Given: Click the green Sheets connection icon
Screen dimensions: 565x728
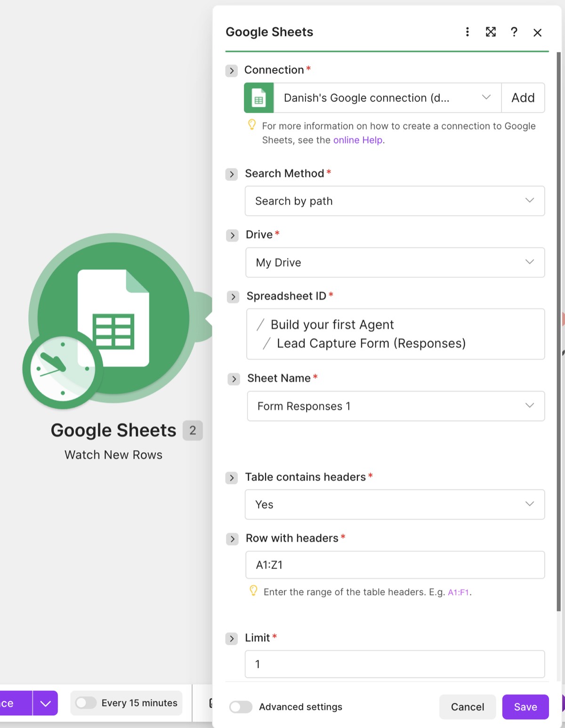Looking at the screenshot, I should pyautogui.click(x=258, y=98).
